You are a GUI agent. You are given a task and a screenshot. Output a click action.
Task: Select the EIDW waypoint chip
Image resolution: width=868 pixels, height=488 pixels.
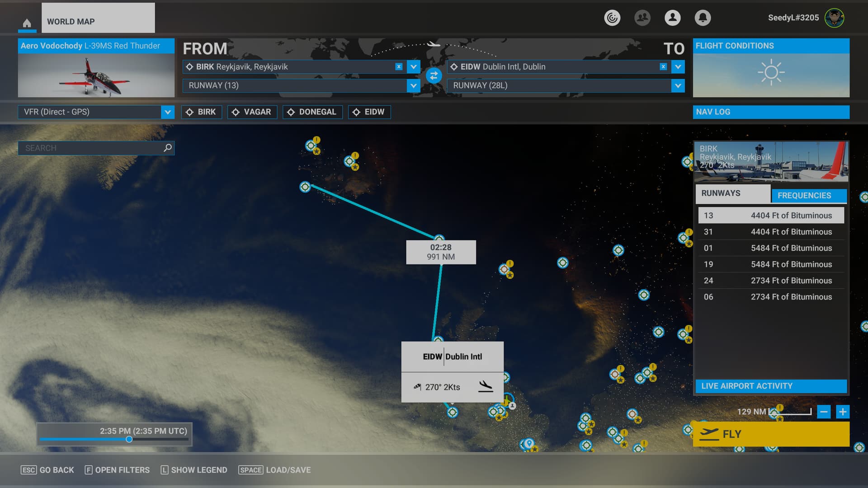(369, 112)
